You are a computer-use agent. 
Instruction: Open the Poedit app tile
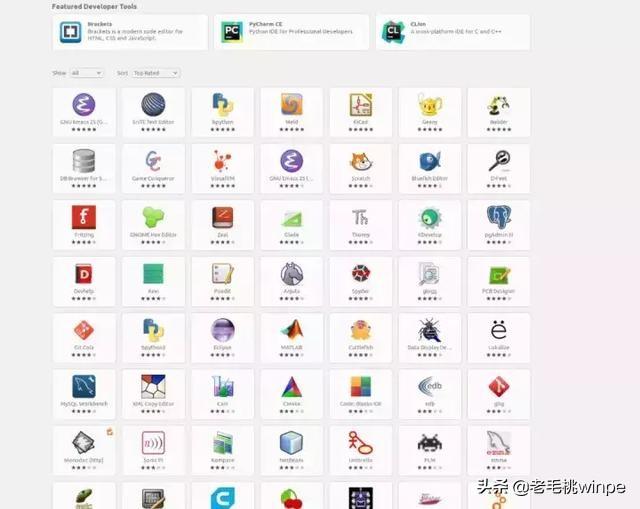(222, 281)
